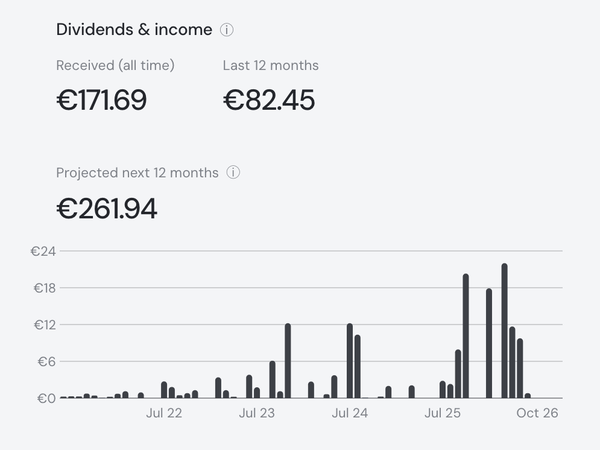The width and height of the screenshot is (600, 450).
Task: Select the Dividends & income heading
Action: tap(134, 29)
